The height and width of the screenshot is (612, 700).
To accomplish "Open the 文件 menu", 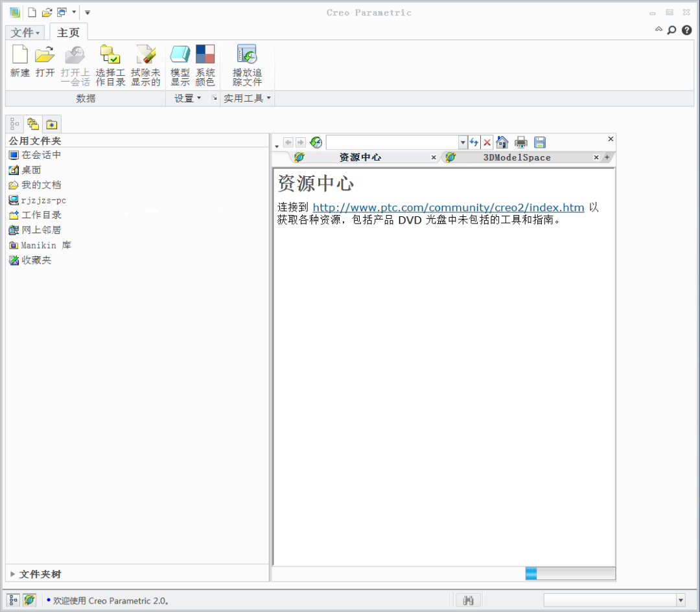I will click(x=25, y=32).
